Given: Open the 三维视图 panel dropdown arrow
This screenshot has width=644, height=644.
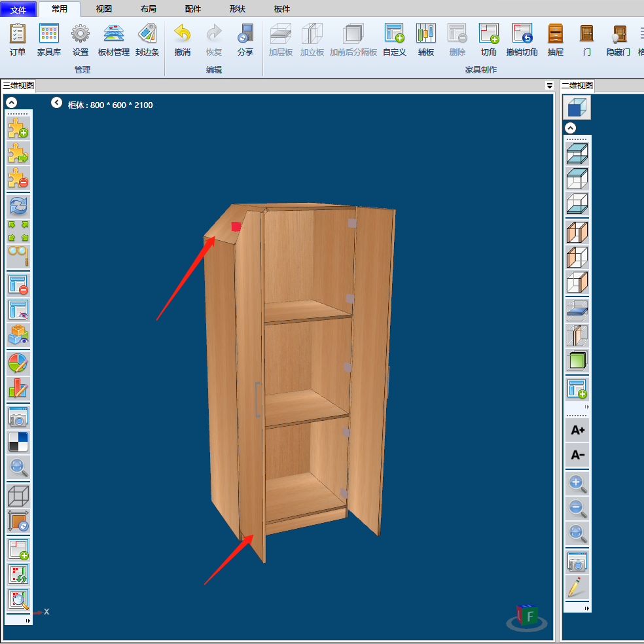Looking at the screenshot, I should pyautogui.click(x=550, y=86).
